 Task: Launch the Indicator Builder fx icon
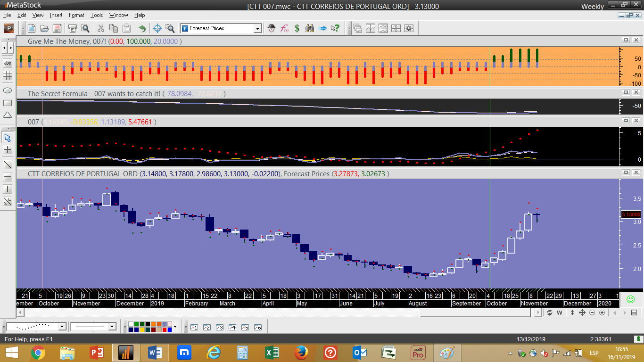[x=284, y=28]
